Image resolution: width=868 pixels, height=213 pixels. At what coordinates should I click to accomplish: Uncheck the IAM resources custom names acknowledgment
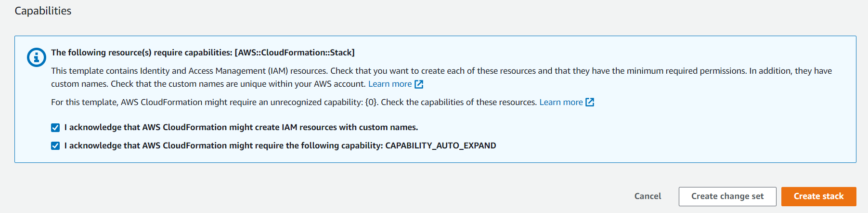click(55, 128)
